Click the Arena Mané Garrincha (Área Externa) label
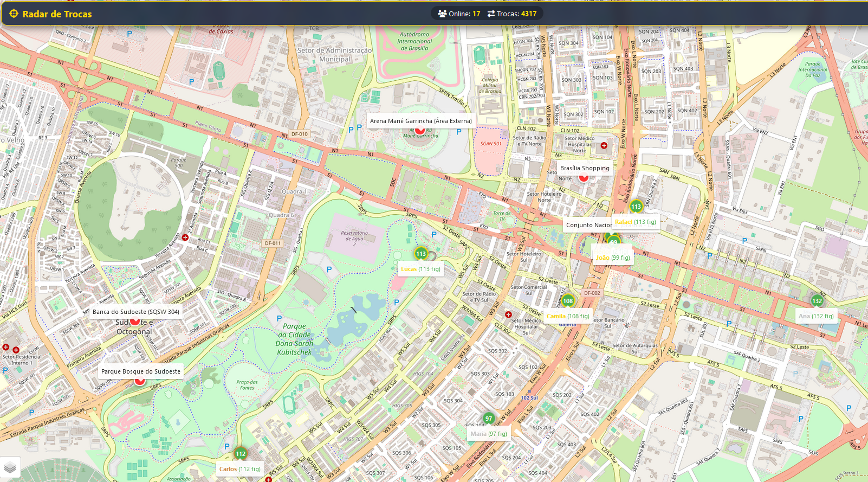This screenshot has height=482, width=868. pyautogui.click(x=421, y=121)
